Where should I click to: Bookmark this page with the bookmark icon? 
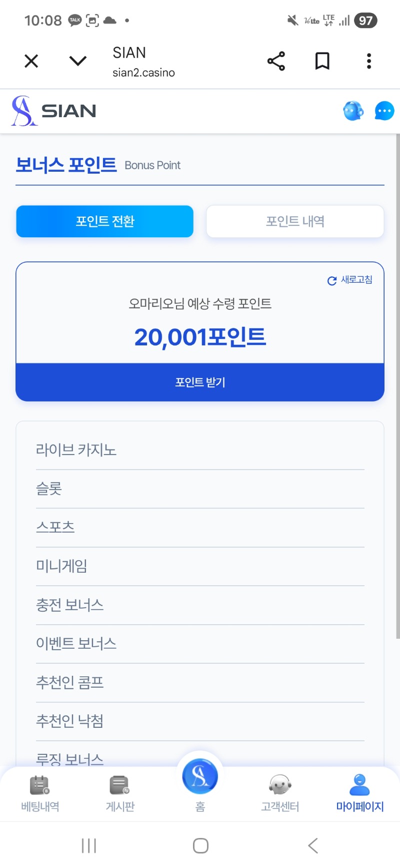pos(322,61)
